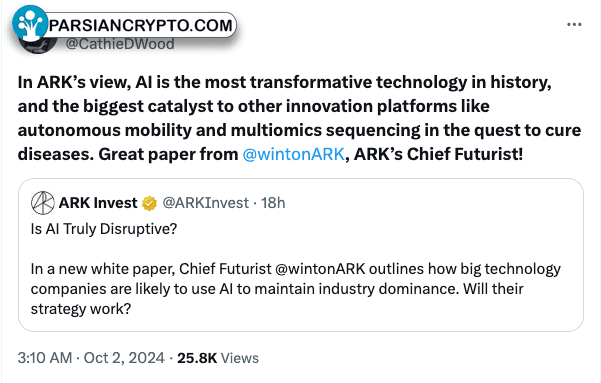Open the quoted tweet 'Is AI Truly Disruptive?'
The width and height of the screenshot is (601, 383).
[x=104, y=229]
